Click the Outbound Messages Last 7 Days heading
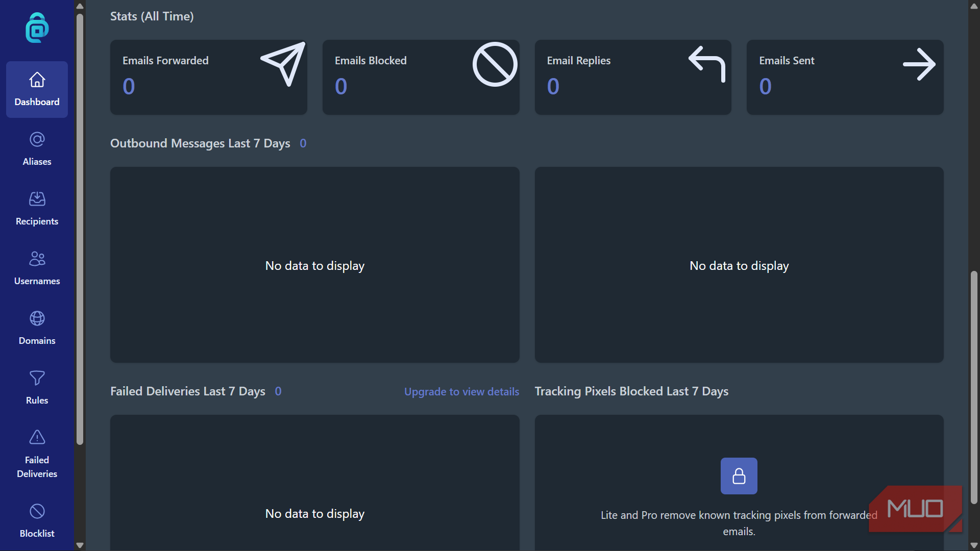 tap(200, 143)
